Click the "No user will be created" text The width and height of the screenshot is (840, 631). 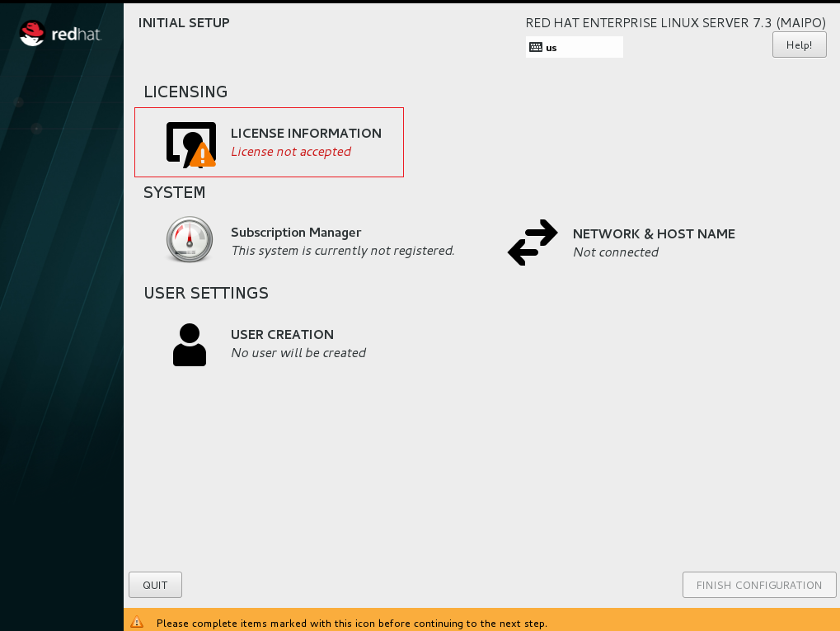[x=298, y=353]
